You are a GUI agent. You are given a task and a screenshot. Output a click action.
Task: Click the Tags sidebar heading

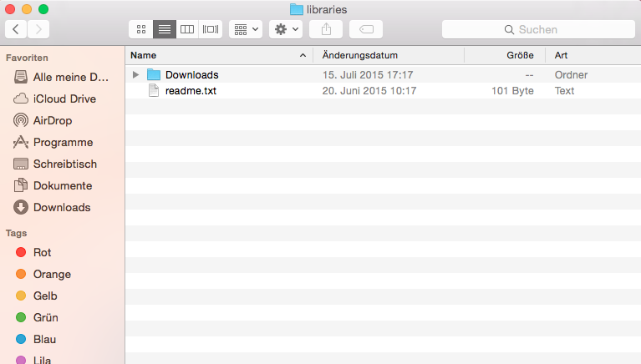click(x=17, y=233)
